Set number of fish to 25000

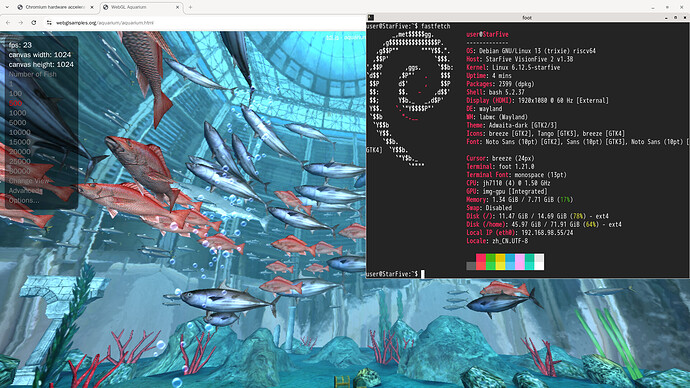point(20,161)
